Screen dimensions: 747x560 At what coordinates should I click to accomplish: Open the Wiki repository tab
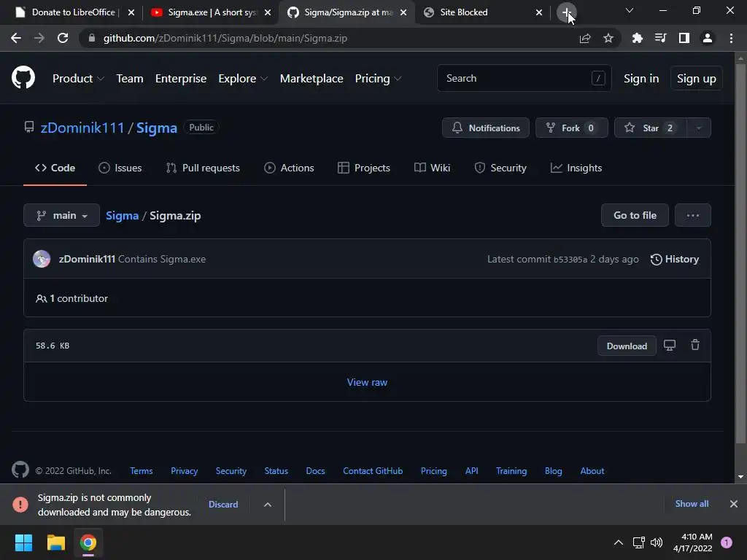point(432,168)
